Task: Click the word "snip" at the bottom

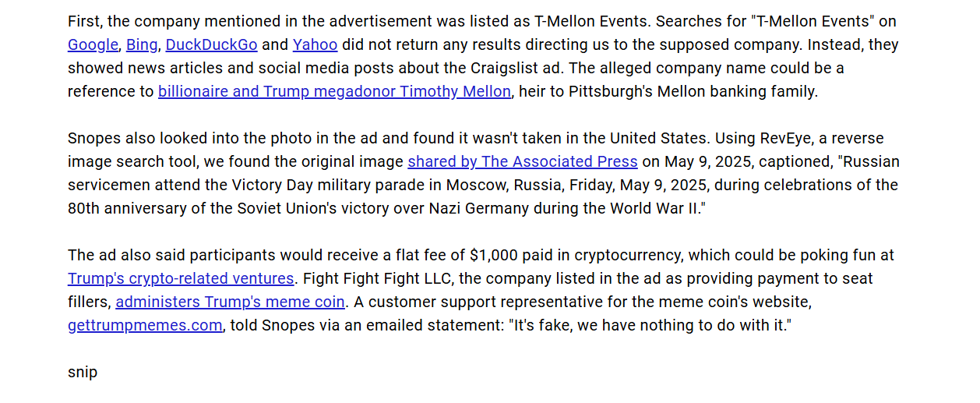Action: click(x=83, y=373)
